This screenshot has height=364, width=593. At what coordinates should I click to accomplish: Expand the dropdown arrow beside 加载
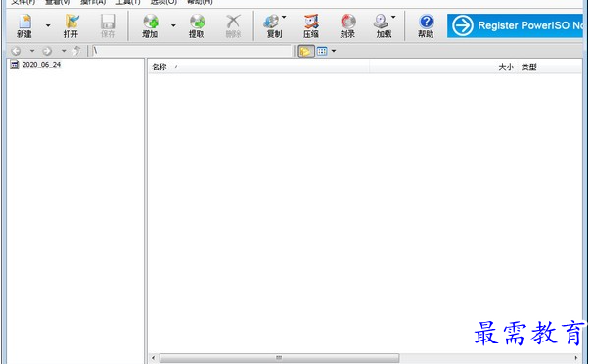point(393,17)
